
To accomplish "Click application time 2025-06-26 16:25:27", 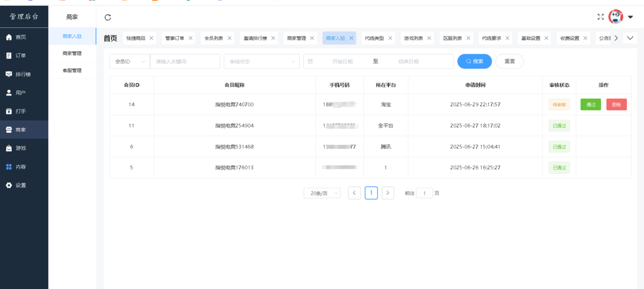I will click(x=475, y=167).
